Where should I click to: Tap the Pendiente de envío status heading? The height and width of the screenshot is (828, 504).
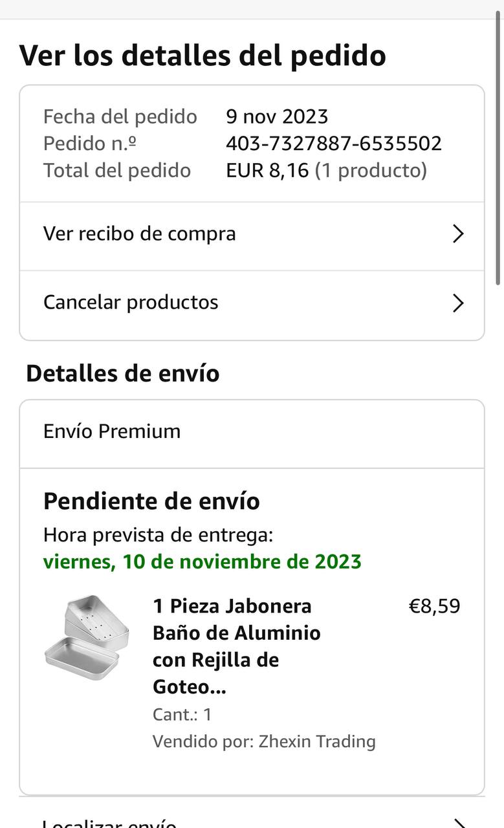(x=151, y=501)
